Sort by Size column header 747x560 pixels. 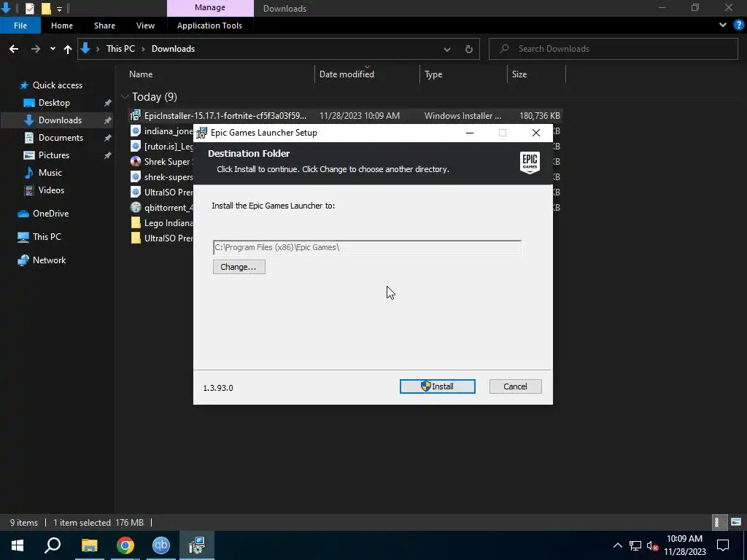click(x=519, y=74)
